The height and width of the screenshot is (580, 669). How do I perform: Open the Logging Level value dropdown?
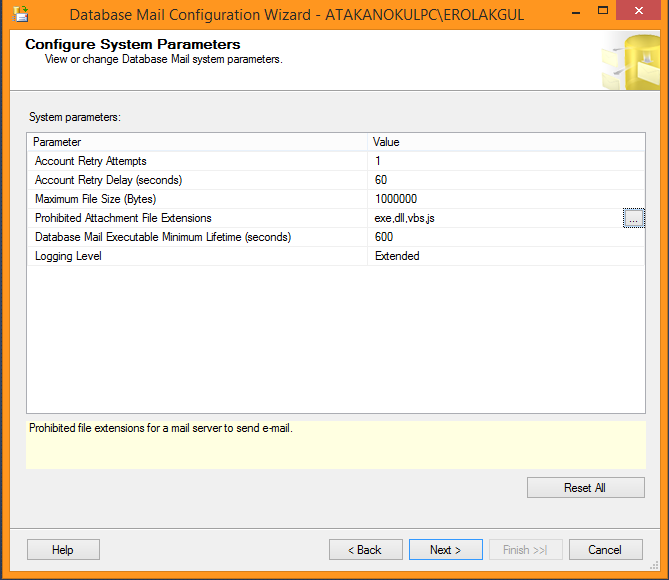point(506,256)
